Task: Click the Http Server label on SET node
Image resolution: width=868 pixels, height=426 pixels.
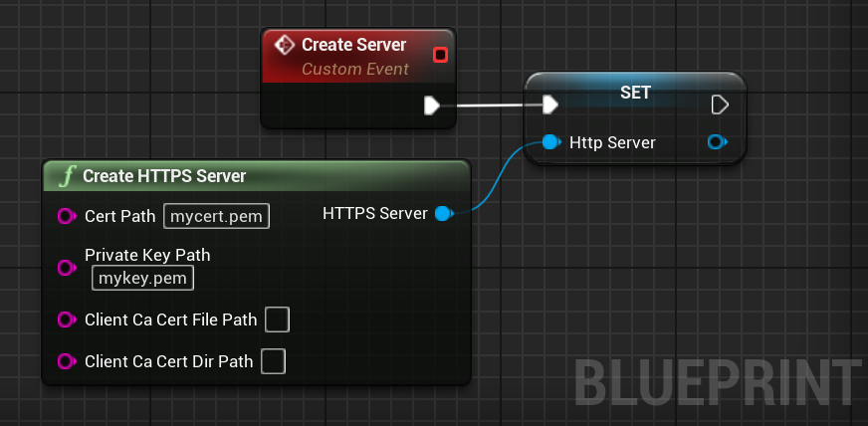Action: [x=612, y=142]
